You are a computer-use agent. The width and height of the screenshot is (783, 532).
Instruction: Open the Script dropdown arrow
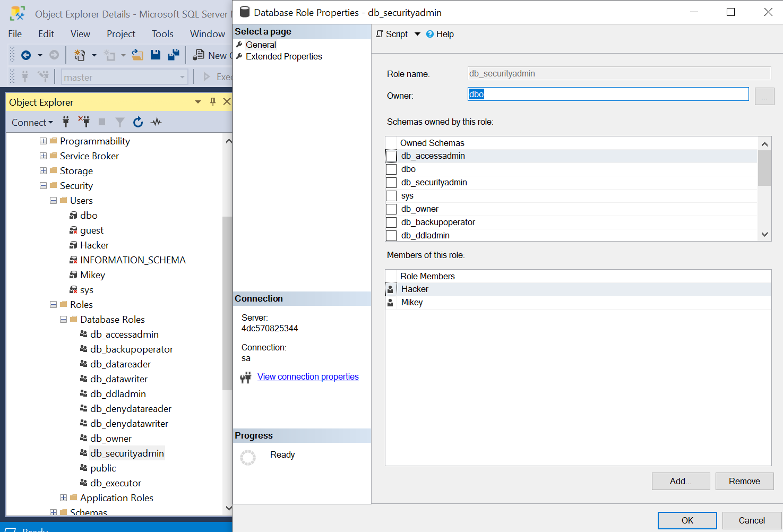coord(418,34)
